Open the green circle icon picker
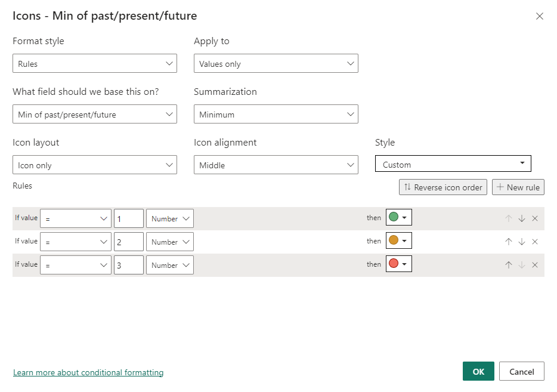557x392 pixels. pos(398,217)
